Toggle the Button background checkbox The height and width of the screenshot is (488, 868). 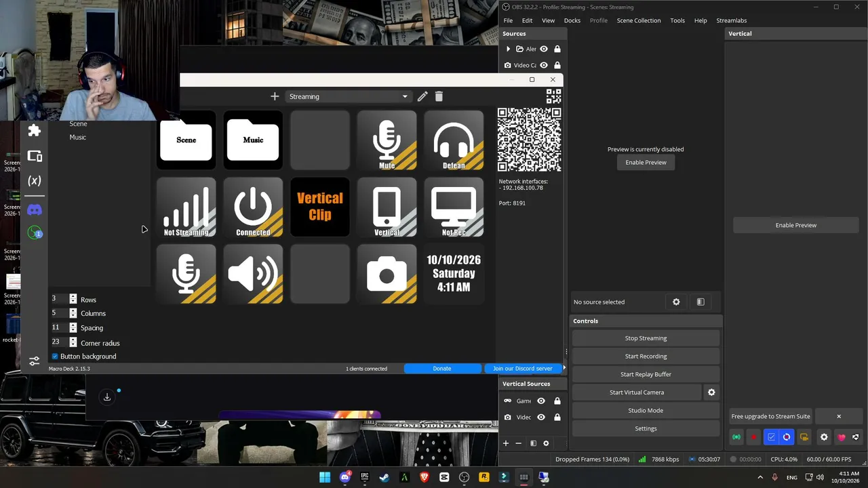[x=55, y=357]
